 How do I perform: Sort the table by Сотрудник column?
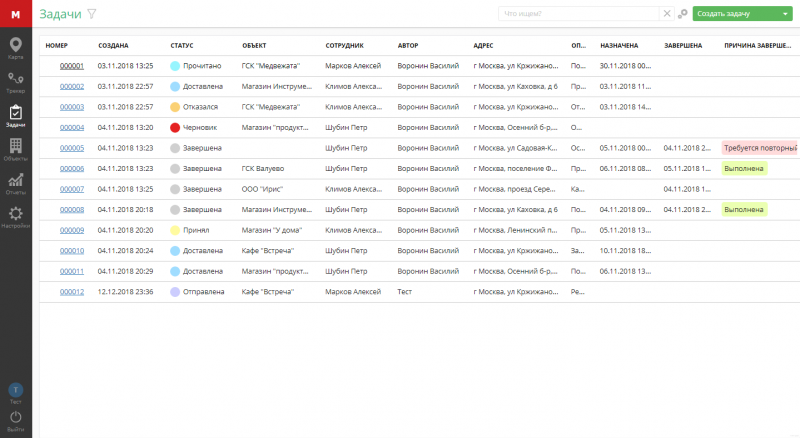click(344, 45)
